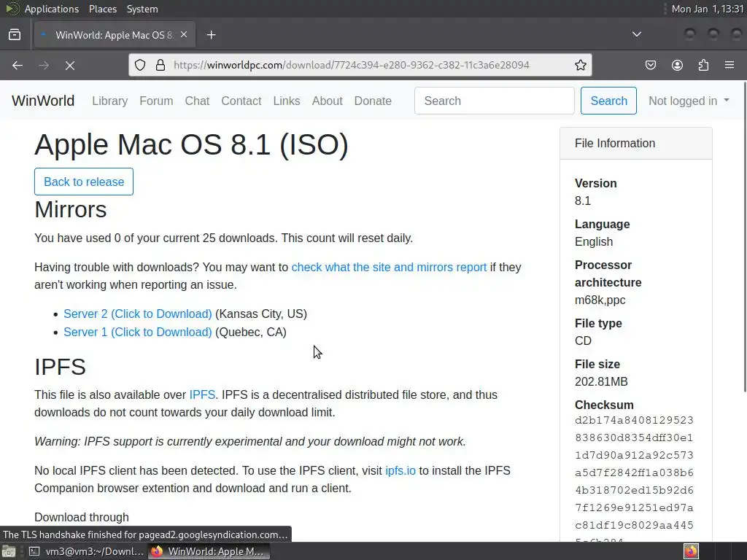747x560 pixels.
Task: View site security padlock info
Action: click(x=160, y=65)
